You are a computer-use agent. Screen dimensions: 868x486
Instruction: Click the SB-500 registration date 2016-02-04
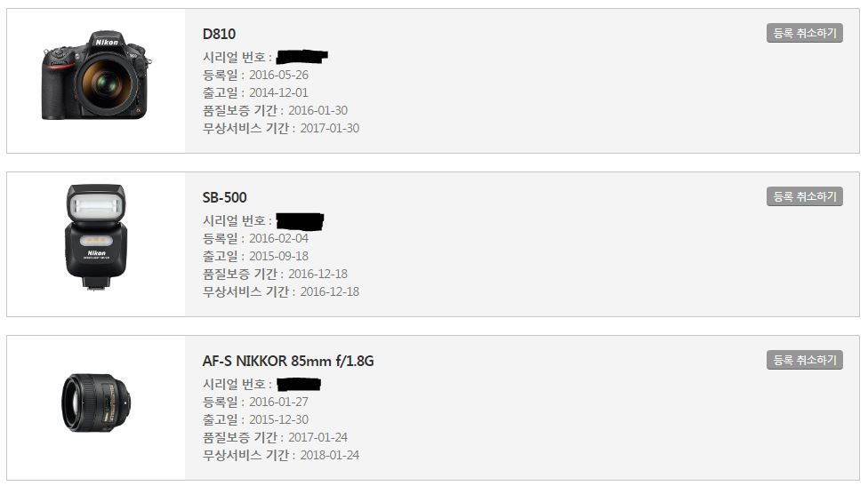(x=278, y=238)
